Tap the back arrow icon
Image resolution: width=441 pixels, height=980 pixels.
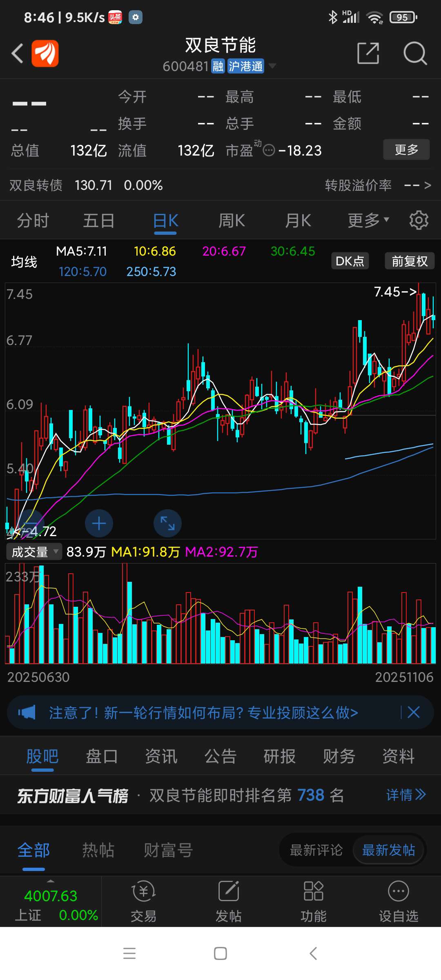click(x=17, y=53)
